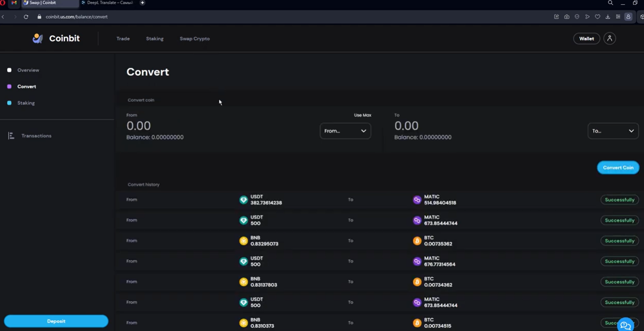Viewport: 644px width, 331px height.
Task: Open the browser tab search magnifier
Action: [610, 3]
